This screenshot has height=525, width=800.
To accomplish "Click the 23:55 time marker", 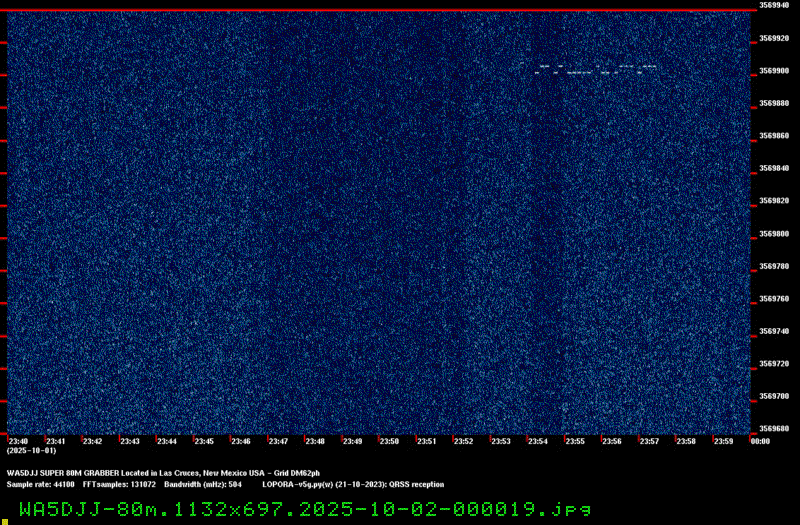I will (x=575, y=441).
